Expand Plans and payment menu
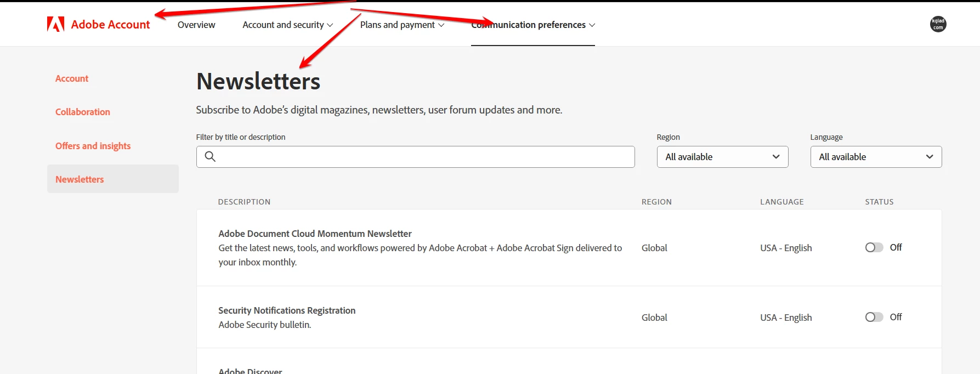Image resolution: width=980 pixels, height=374 pixels. click(x=402, y=25)
